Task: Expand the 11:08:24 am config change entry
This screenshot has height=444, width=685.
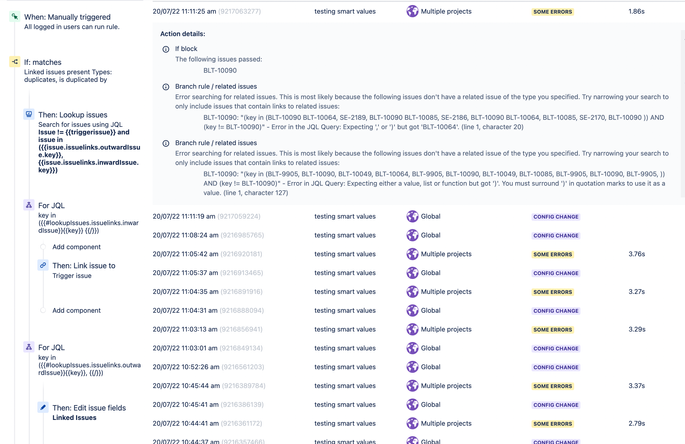Action: pyautogui.click(x=419, y=235)
